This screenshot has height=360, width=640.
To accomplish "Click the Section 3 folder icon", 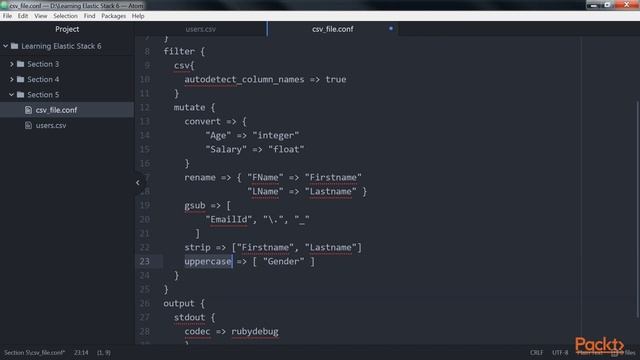I will coord(20,64).
